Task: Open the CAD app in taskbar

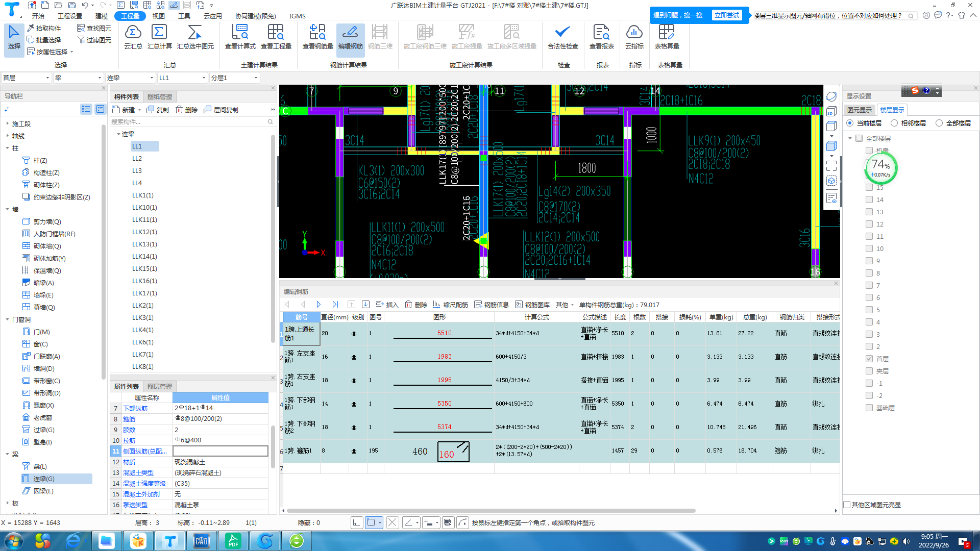Action: 201,541
